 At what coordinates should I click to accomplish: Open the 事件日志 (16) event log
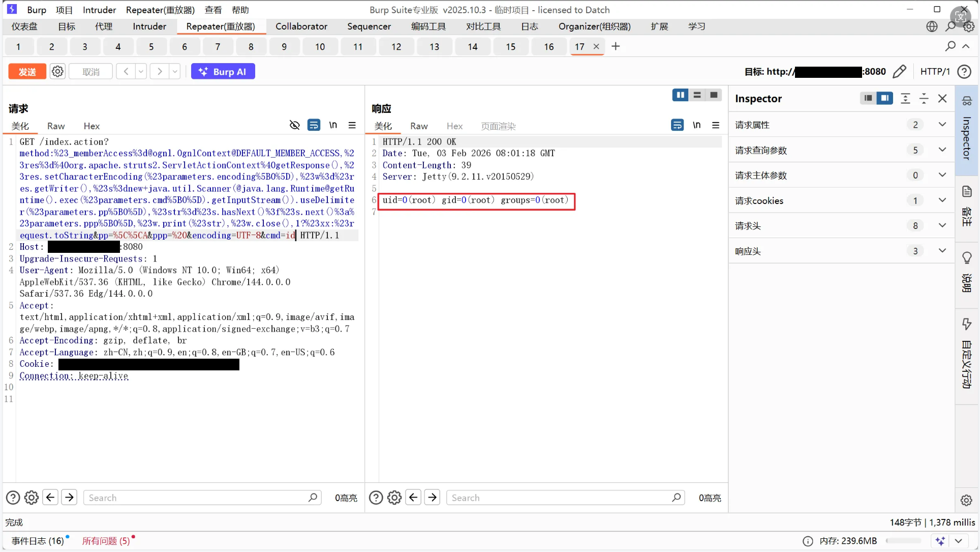(38, 541)
